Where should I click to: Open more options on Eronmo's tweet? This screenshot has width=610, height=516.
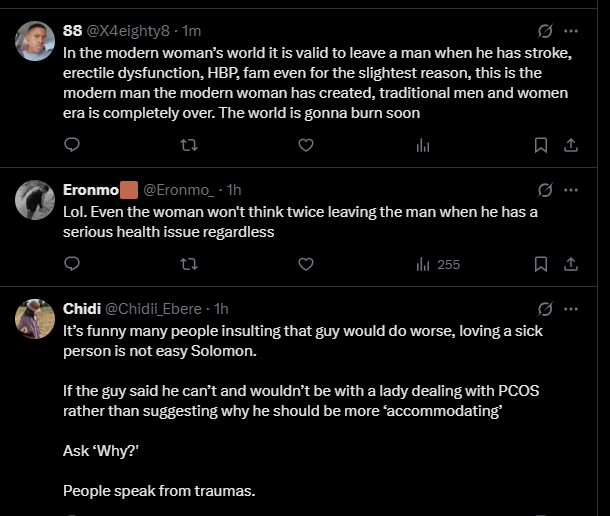(x=571, y=189)
